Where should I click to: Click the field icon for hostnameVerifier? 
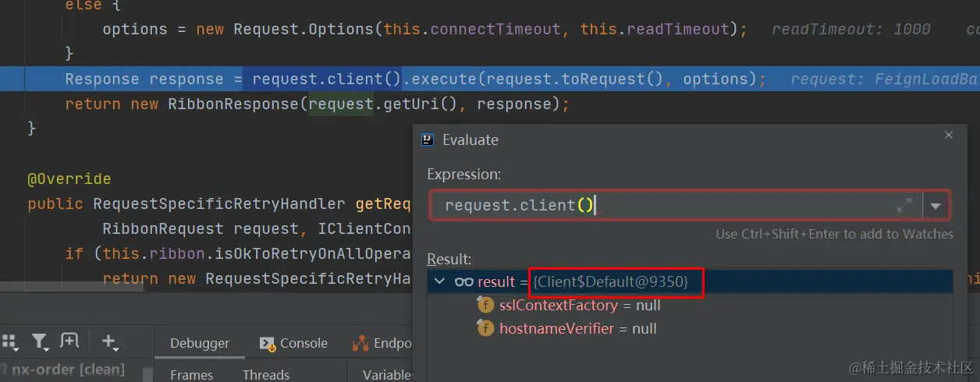point(485,329)
